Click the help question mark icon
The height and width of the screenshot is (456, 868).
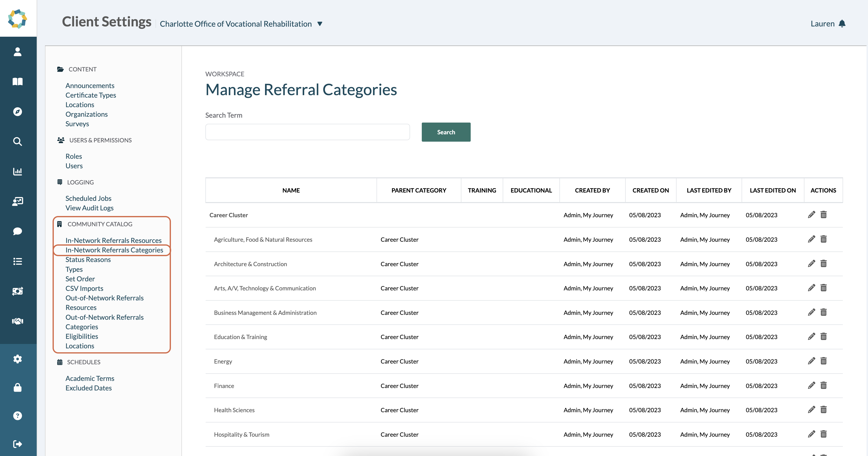18,416
